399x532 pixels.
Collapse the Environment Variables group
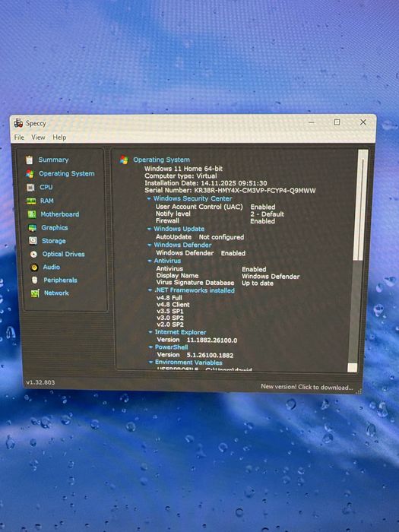point(151,362)
